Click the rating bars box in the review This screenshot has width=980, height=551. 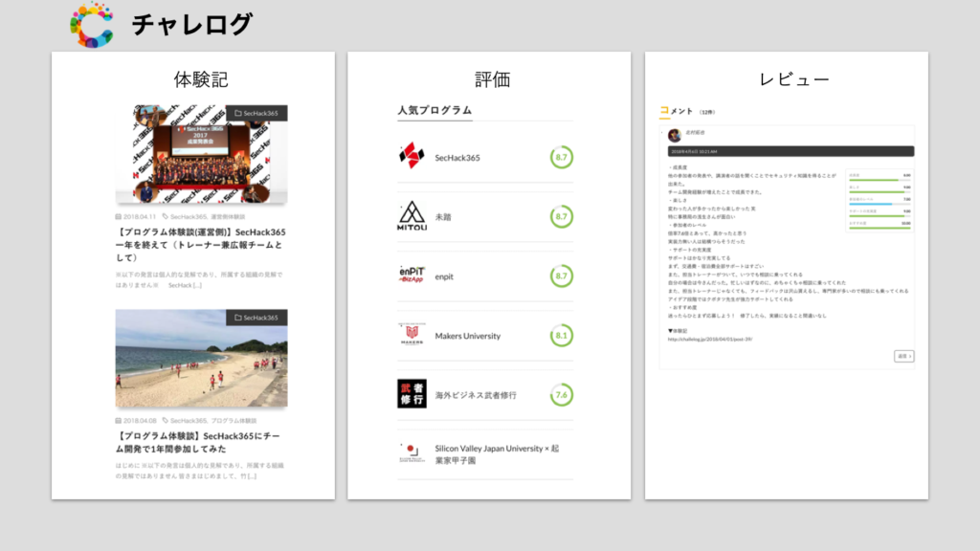click(x=879, y=201)
